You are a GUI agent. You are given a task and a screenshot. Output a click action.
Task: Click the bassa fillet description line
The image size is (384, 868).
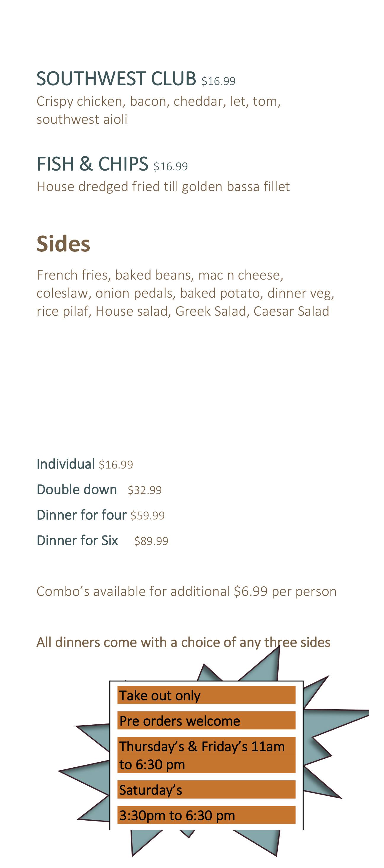click(x=163, y=187)
